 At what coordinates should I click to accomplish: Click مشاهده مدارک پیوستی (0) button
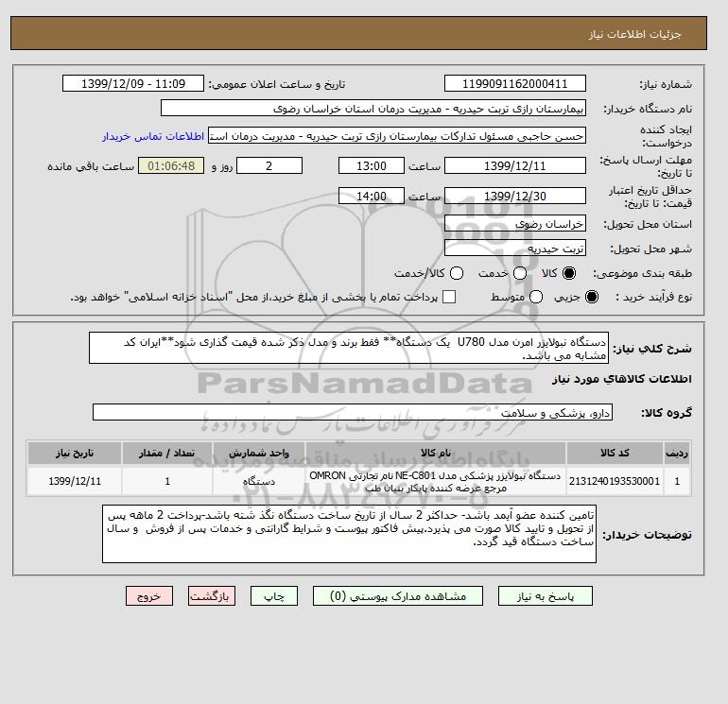[x=398, y=596]
